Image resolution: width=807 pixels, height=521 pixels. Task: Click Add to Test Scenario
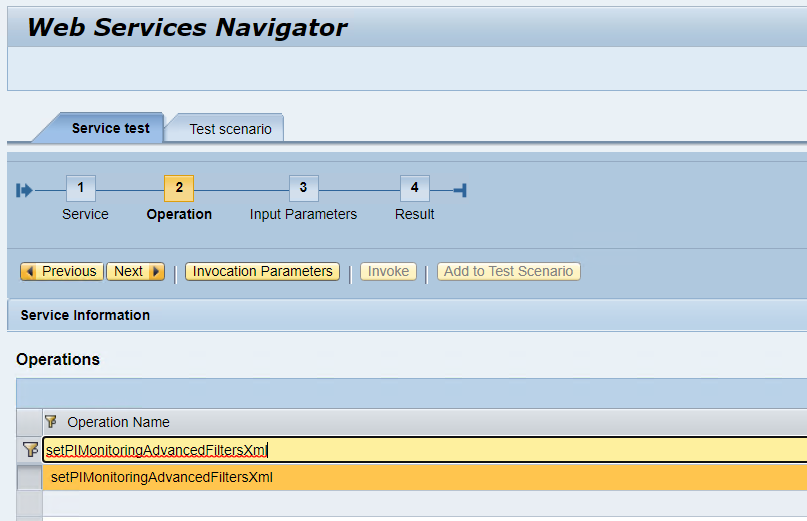pyautogui.click(x=508, y=271)
